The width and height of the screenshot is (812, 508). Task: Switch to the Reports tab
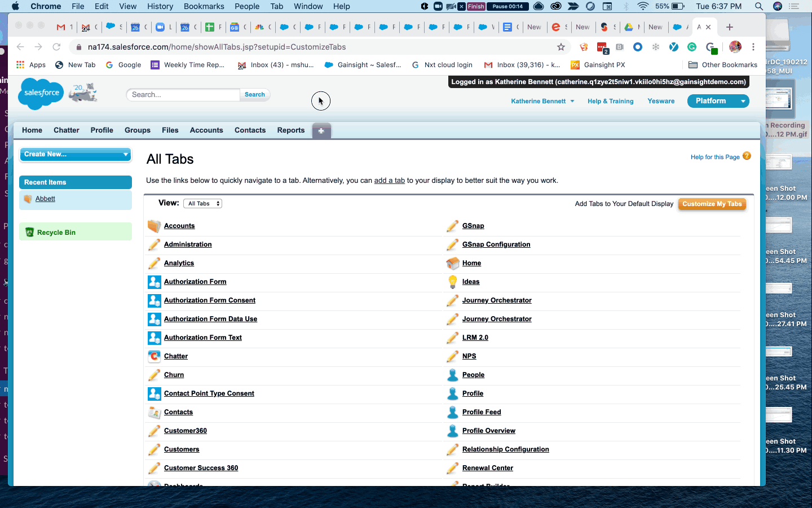coord(291,130)
